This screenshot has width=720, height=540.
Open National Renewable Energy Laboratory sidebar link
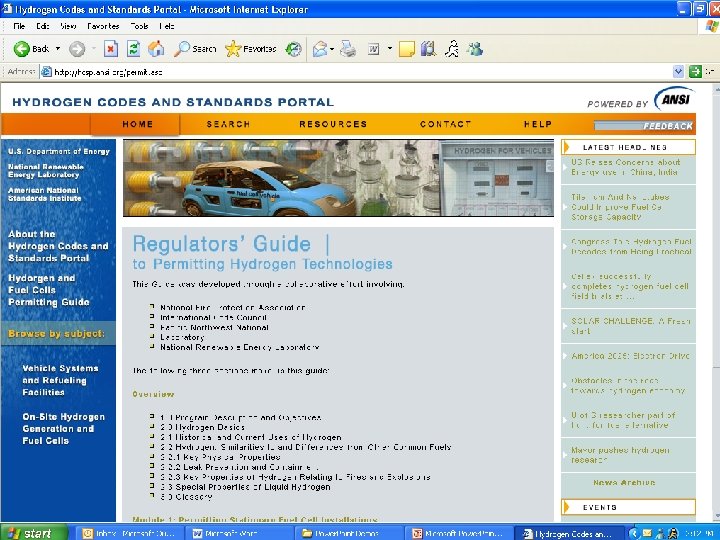coord(46,171)
